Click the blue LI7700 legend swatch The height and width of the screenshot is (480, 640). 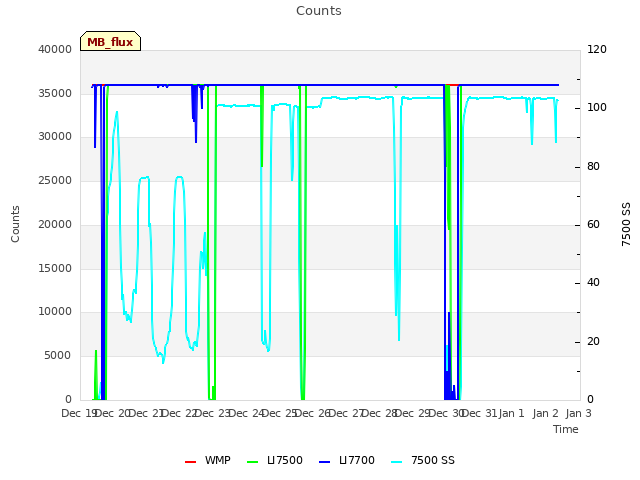pos(324,462)
